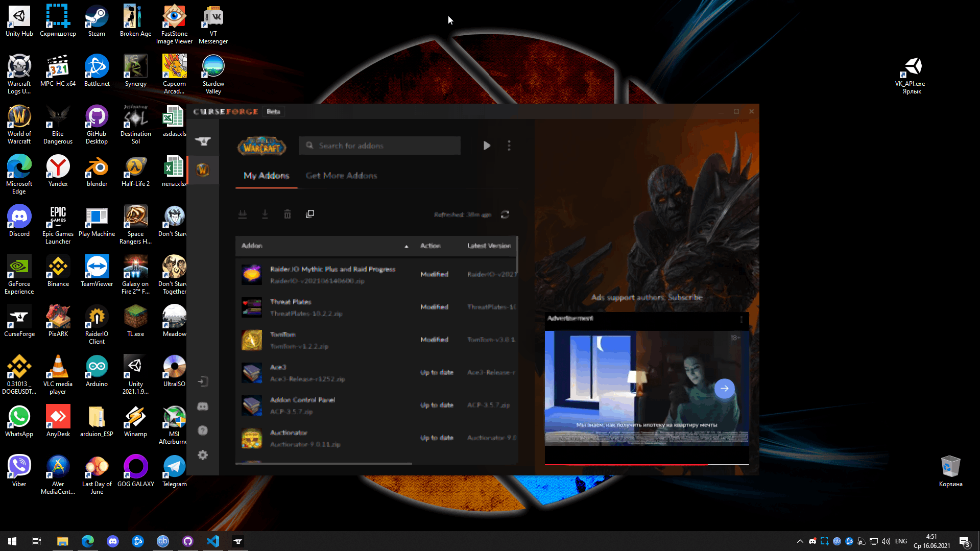Click the Action column header
This screenshot has width=980, height=551.
pos(430,246)
